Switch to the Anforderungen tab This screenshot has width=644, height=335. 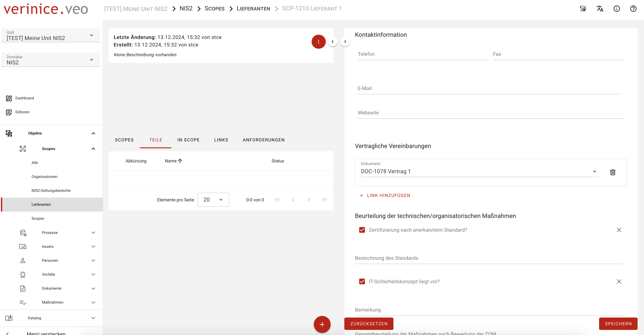point(263,140)
